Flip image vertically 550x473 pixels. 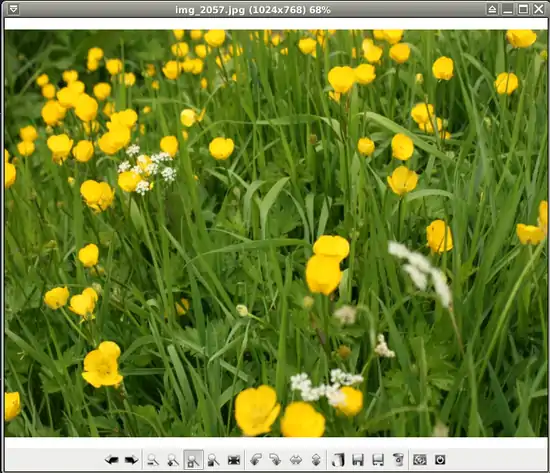pyautogui.click(x=316, y=460)
